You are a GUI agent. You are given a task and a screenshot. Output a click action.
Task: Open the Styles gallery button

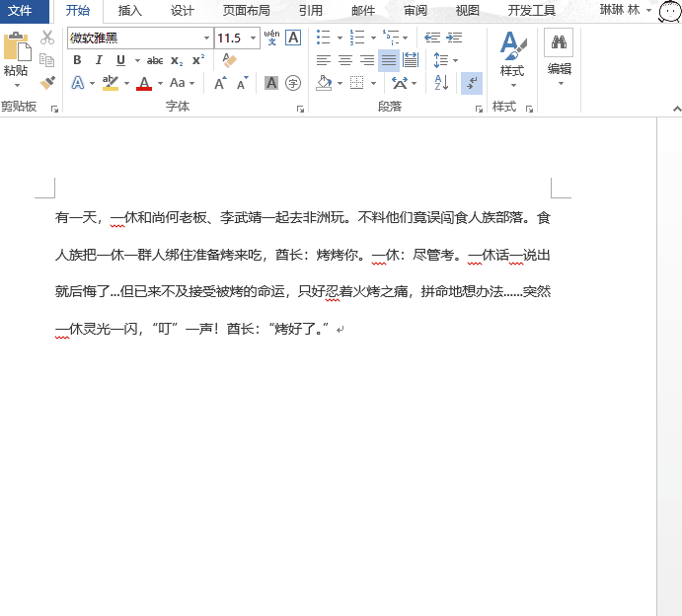tap(513, 58)
